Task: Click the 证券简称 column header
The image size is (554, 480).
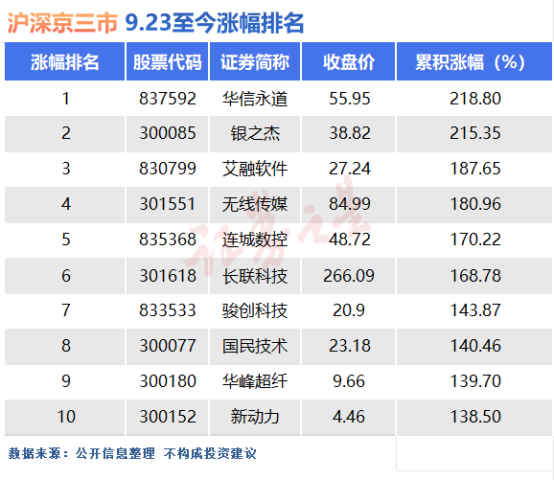Action: tap(255, 62)
